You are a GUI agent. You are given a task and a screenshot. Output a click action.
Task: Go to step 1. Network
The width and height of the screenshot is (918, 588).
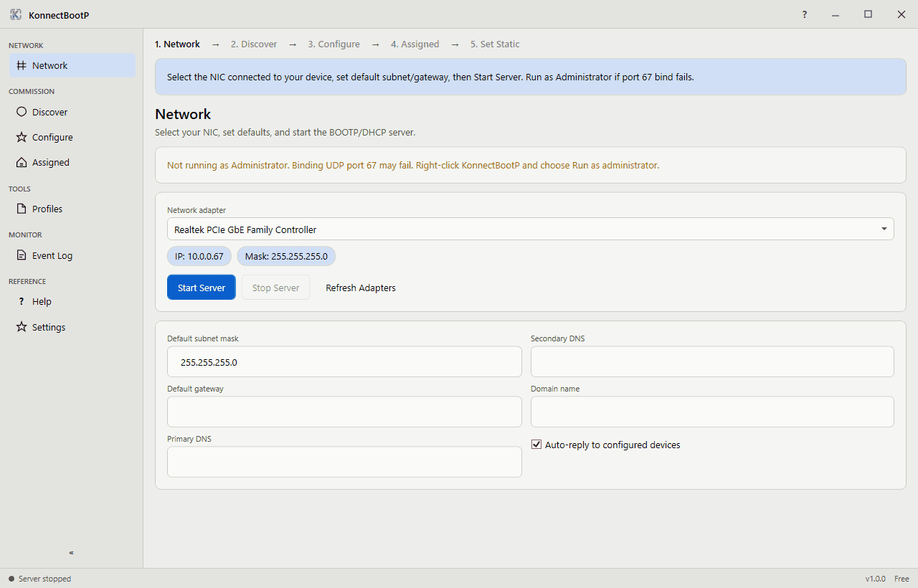pos(177,44)
